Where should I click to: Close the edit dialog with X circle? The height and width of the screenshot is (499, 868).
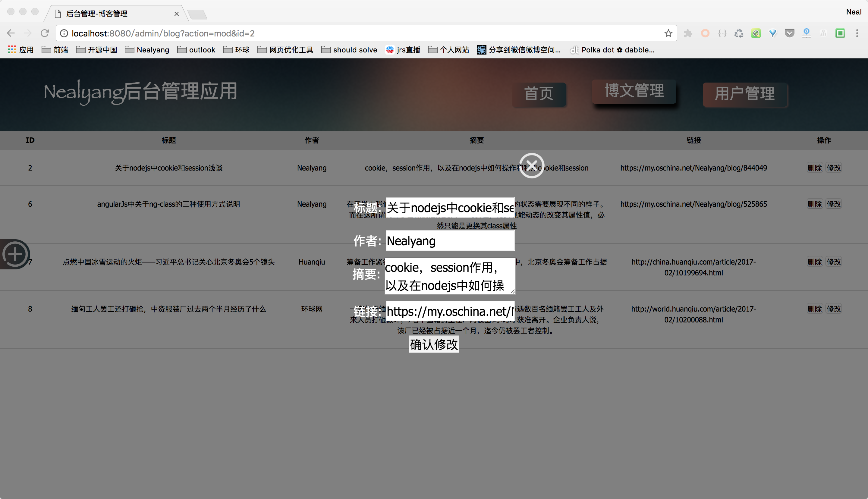click(531, 165)
